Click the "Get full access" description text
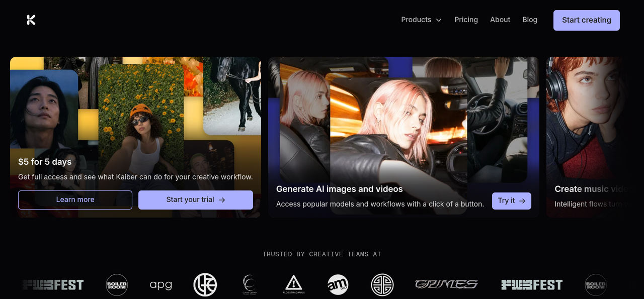644x299 pixels. tap(135, 177)
